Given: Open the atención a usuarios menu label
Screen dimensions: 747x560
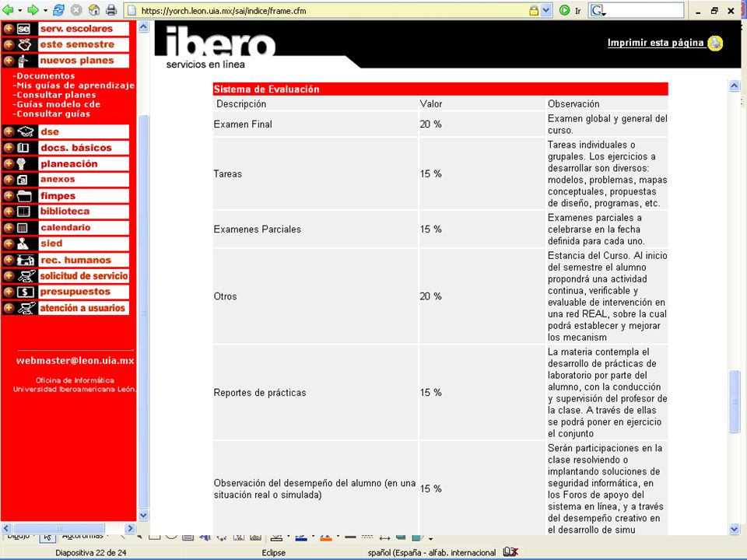Looking at the screenshot, I should 82,308.
